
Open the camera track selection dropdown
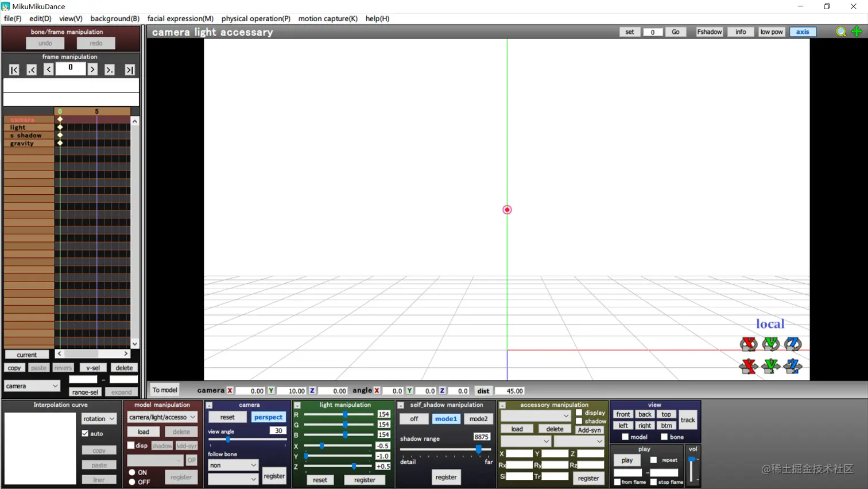(x=32, y=386)
